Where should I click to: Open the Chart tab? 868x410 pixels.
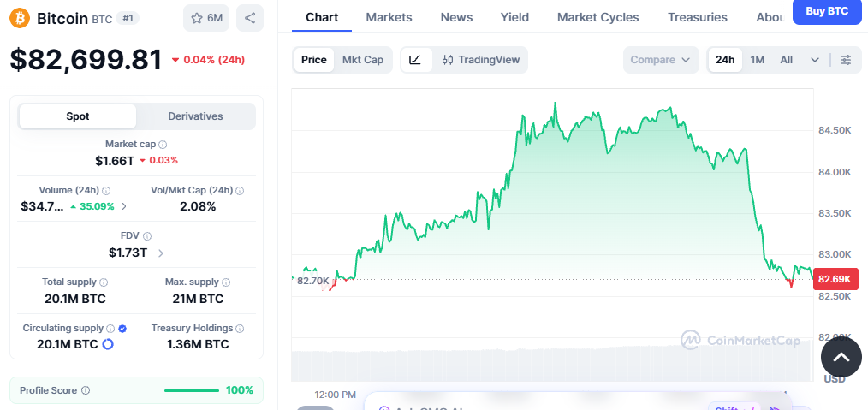point(322,17)
